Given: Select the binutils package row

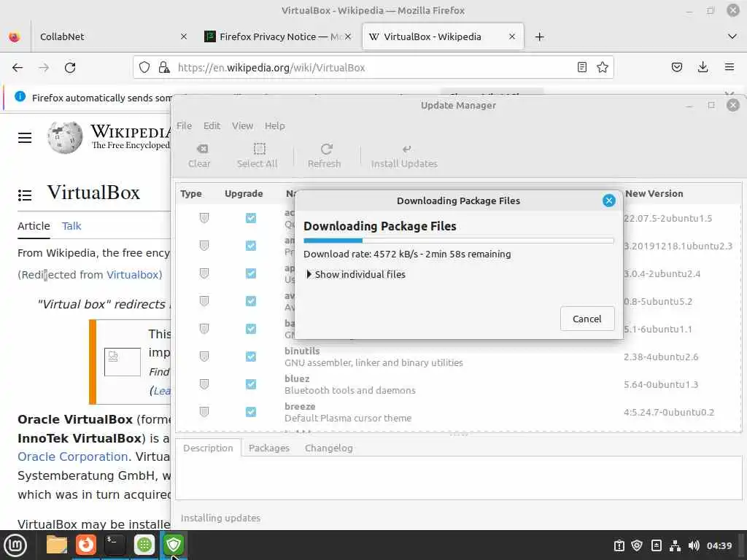Looking at the screenshot, I should tap(458, 357).
